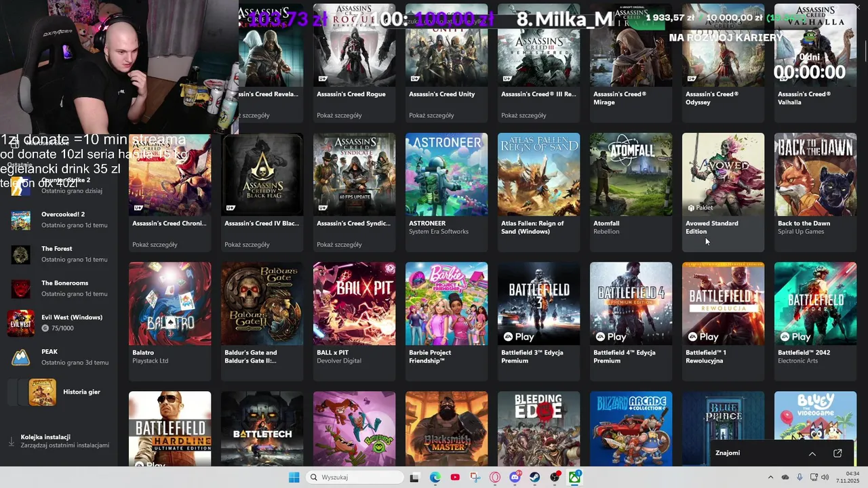Open Battlefield 1 Rewolucyjna tile
The width and height of the screenshot is (868, 488).
pyautogui.click(x=723, y=322)
